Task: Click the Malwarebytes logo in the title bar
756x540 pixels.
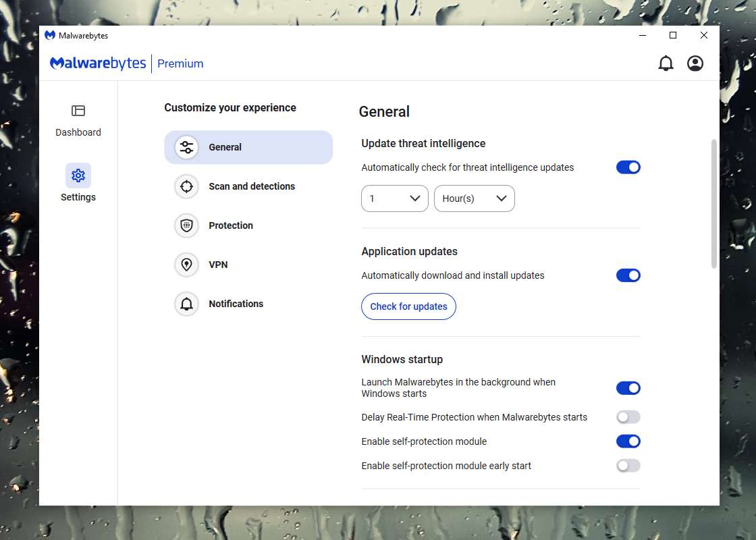Action: [x=50, y=35]
